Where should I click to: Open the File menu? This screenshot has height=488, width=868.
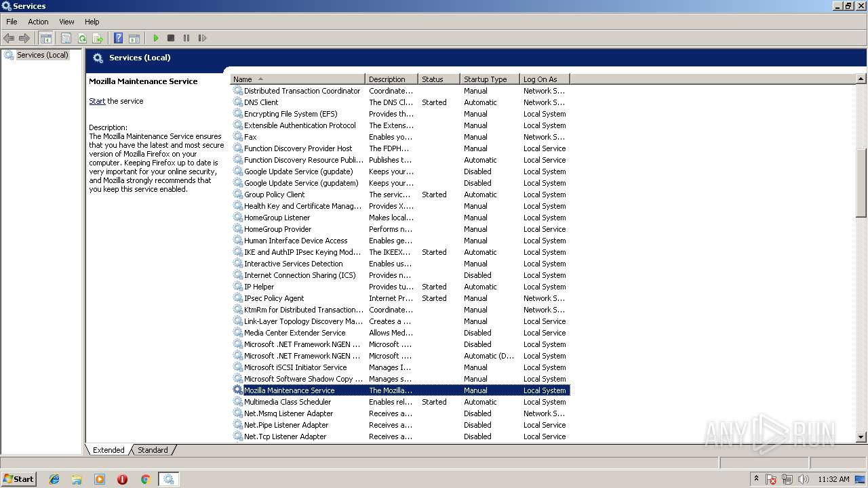tap(12, 22)
